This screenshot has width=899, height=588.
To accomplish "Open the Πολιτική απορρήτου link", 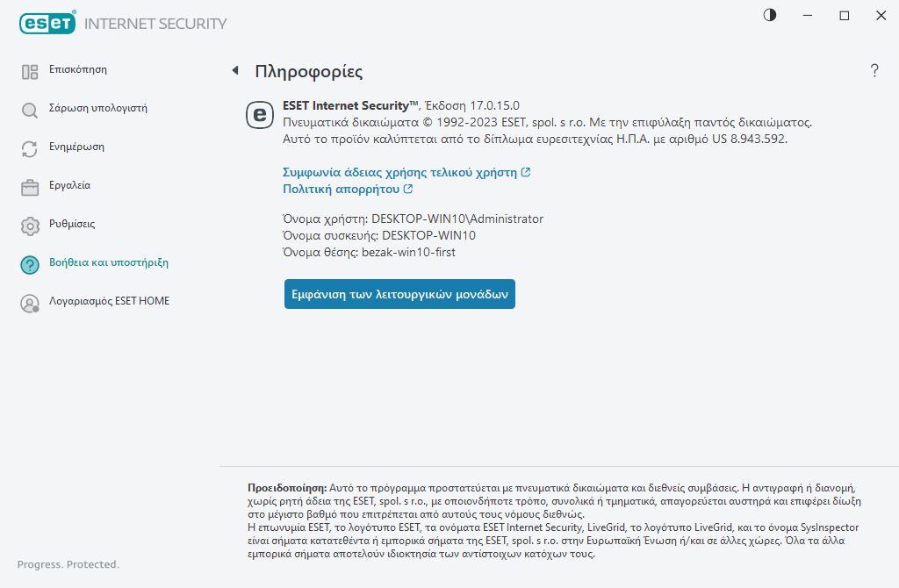I will pos(342,189).
